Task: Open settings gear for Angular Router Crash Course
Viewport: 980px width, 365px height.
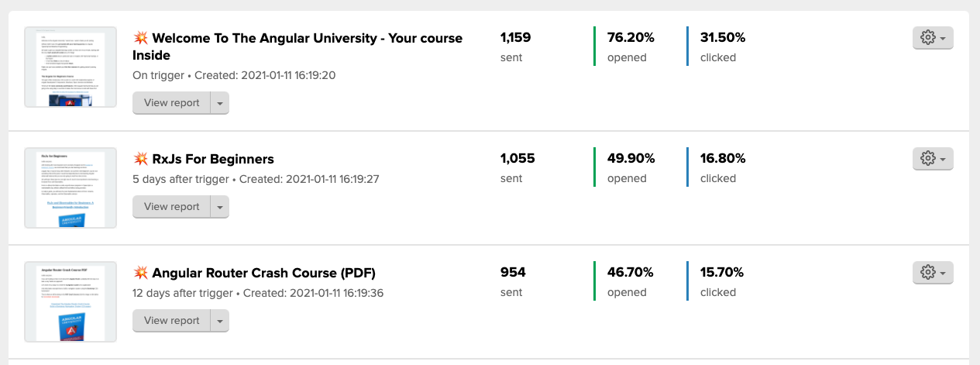Action: point(933,273)
